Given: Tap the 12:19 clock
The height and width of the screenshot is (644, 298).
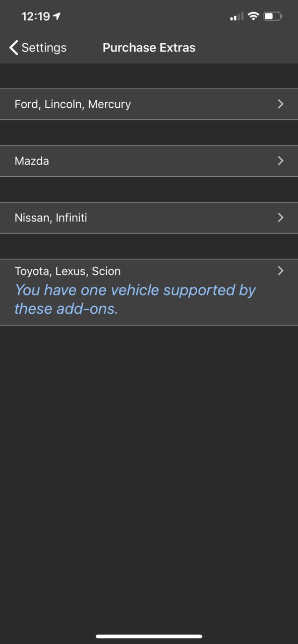Looking at the screenshot, I should [x=36, y=16].
